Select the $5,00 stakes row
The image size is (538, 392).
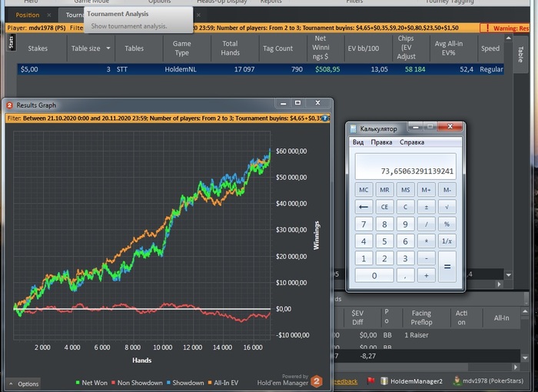pos(261,69)
